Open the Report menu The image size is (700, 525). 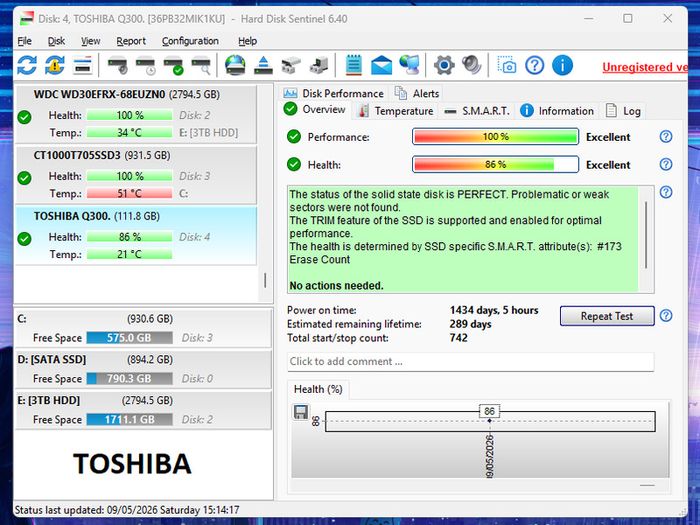click(x=131, y=41)
